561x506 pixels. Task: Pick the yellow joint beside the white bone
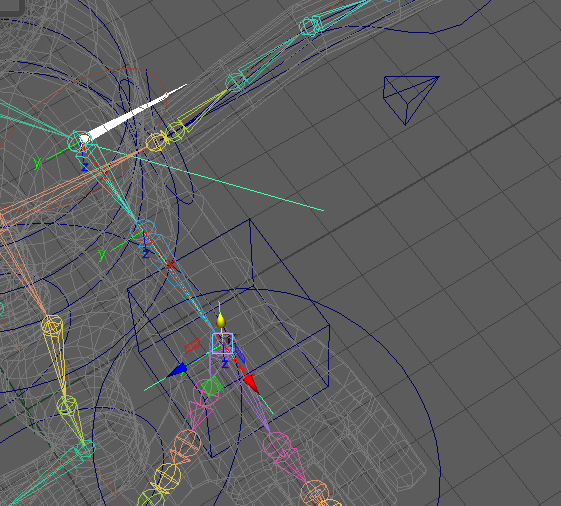pyautogui.click(x=156, y=142)
